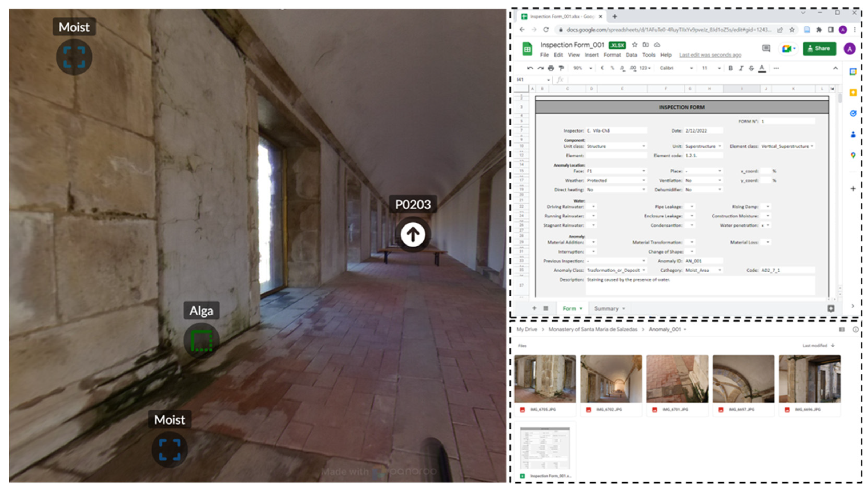Viewport: 868px width, 491px height.
Task: Click the green Share button
Action: click(819, 49)
